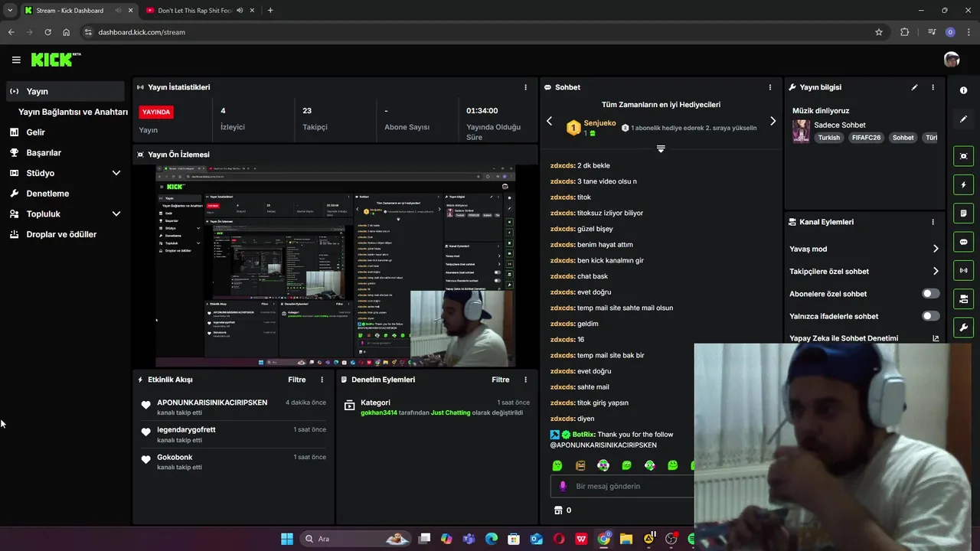
Task: Toggle the channel actions camera icon in rail
Action: click(963, 298)
